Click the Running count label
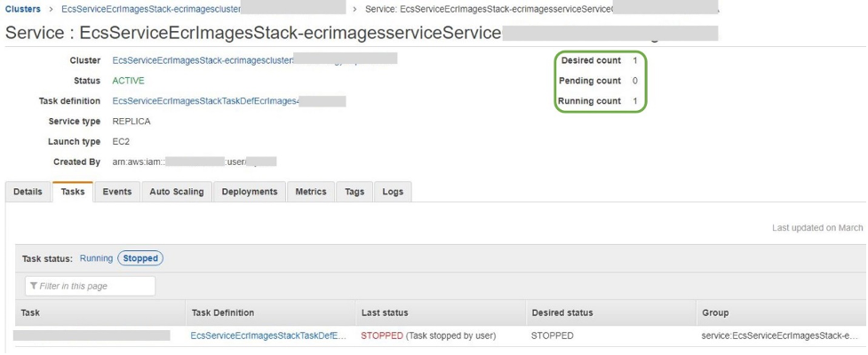Image resolution: width=868 pixels, height=355 pixels. point(590,101)
